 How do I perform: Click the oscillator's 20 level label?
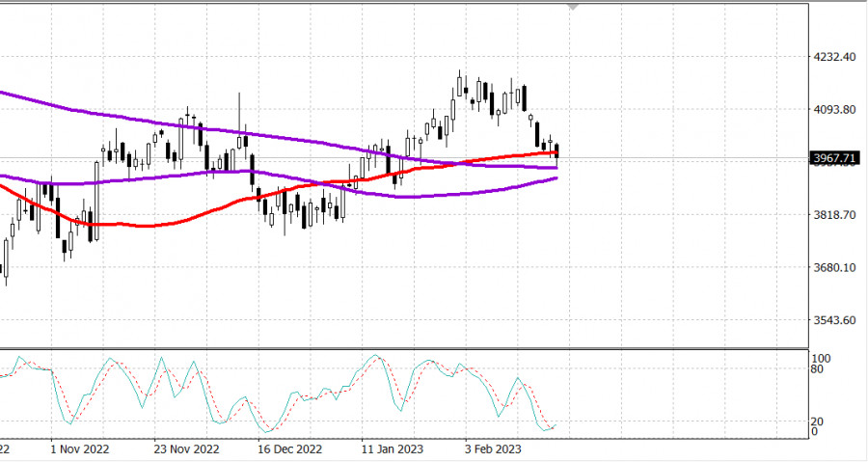click(x=817, y=421)
